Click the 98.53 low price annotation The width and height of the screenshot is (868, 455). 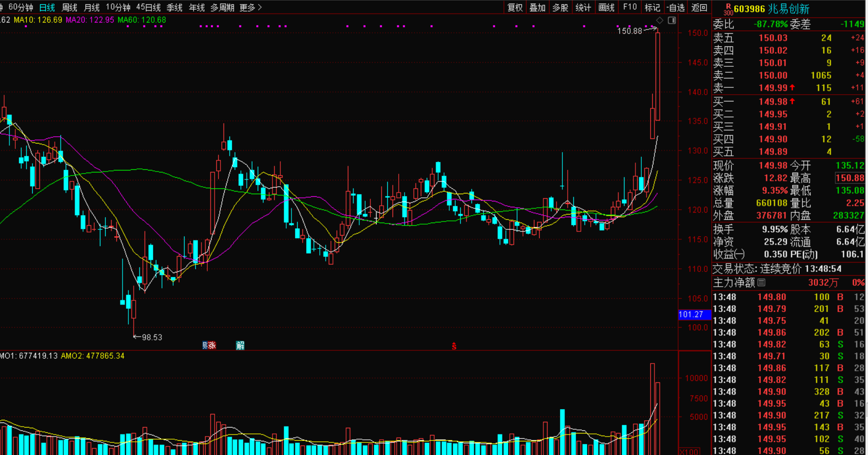pos(152,337)
